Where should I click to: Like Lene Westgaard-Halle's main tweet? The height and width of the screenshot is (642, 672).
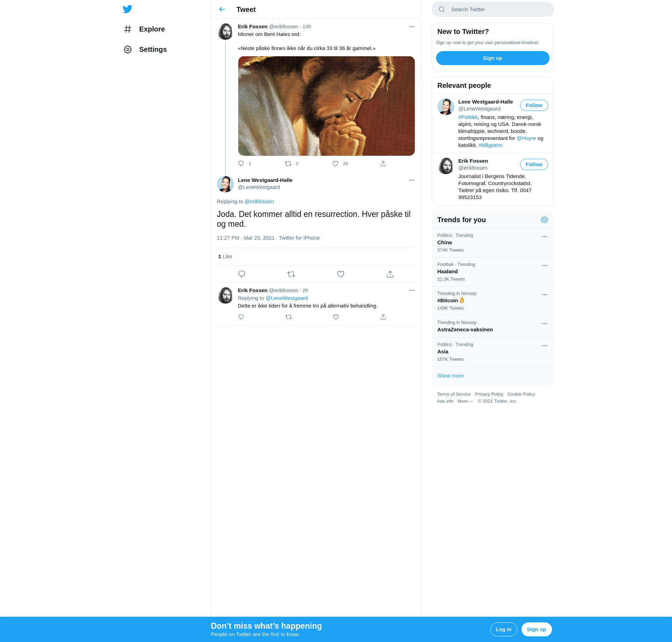point(341,274)
